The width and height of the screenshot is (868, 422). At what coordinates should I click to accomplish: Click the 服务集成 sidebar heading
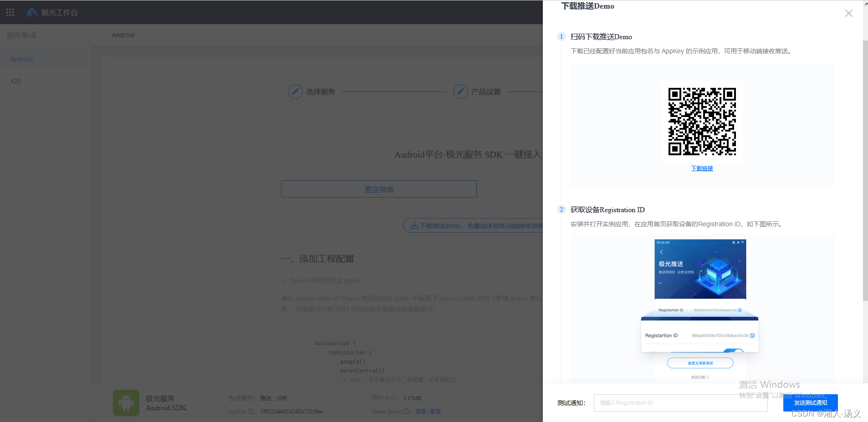pyautogui.click(x=21, y=35)
